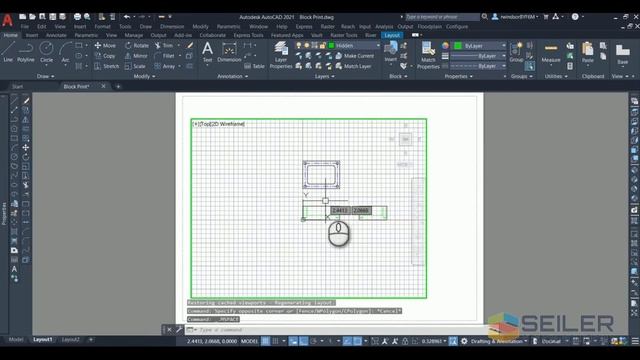Click the Array tool

[165, 66]
